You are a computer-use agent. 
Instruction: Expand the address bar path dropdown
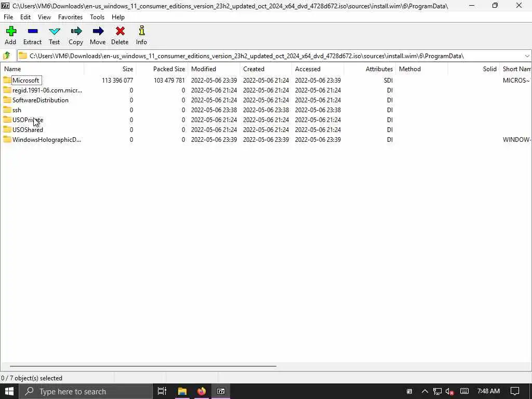[527, 56]
